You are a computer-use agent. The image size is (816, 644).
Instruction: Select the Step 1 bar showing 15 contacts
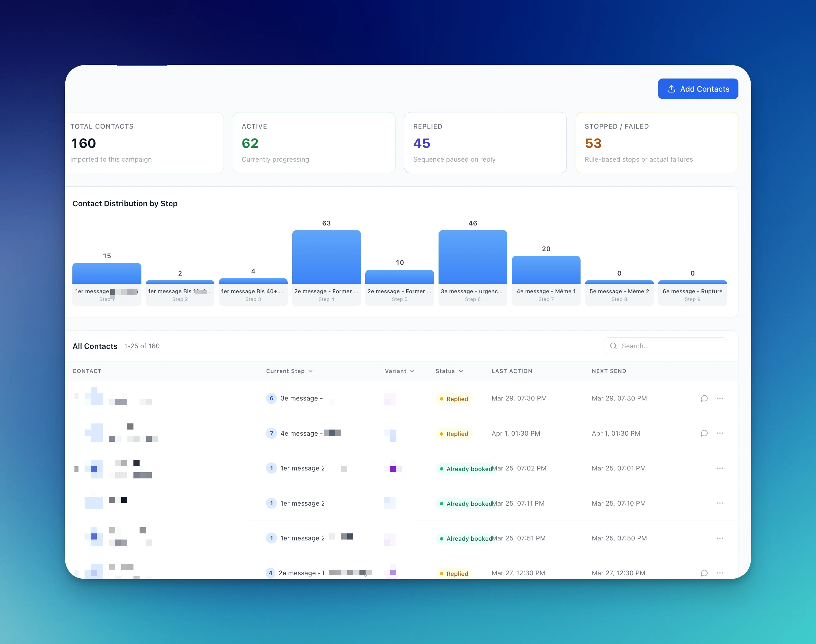tap(107, 273)
